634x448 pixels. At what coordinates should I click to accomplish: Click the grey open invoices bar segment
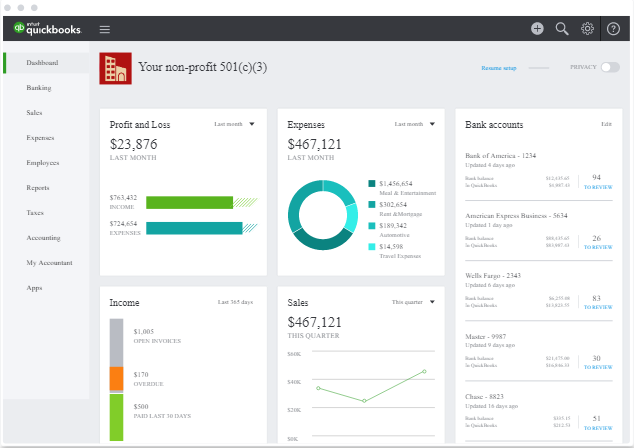116,343
